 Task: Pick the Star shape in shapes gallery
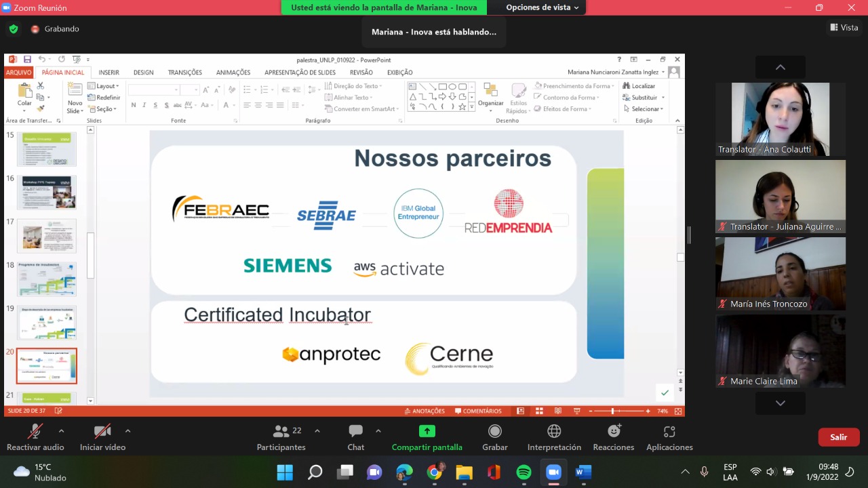pos(462,106)
